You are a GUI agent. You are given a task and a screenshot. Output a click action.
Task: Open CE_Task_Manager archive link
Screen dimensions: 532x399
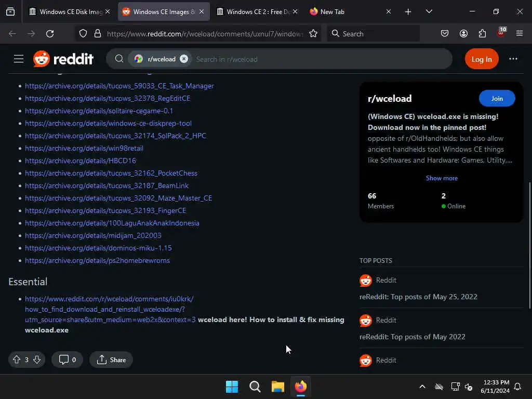(x=119, y=86)
